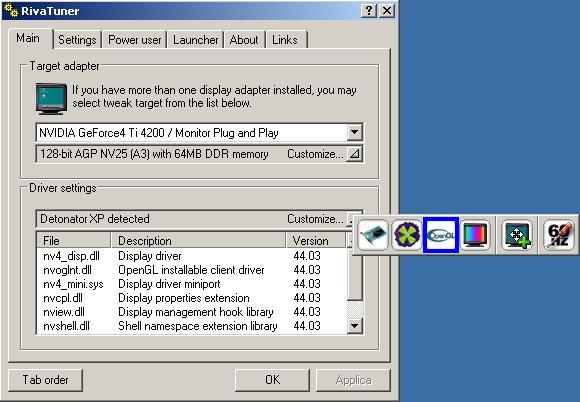Open the Power user tab
The image size is (580, 402).
pos(135,40)
